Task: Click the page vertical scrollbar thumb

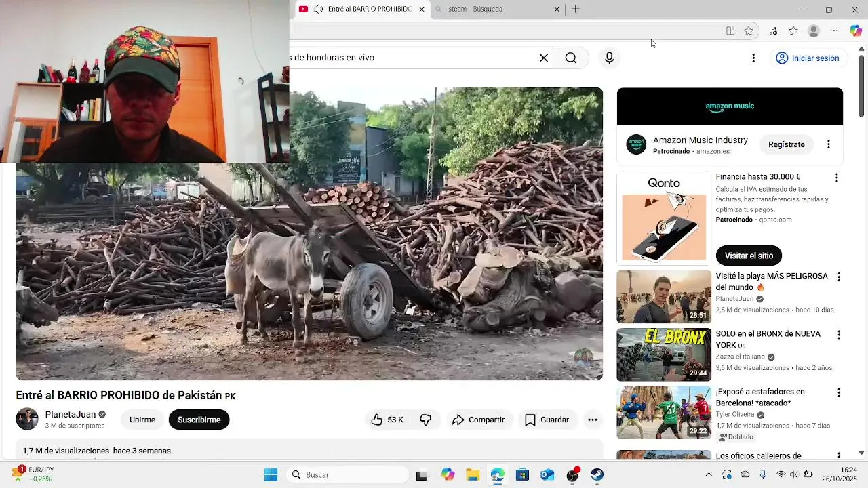Action: point(862,85)
